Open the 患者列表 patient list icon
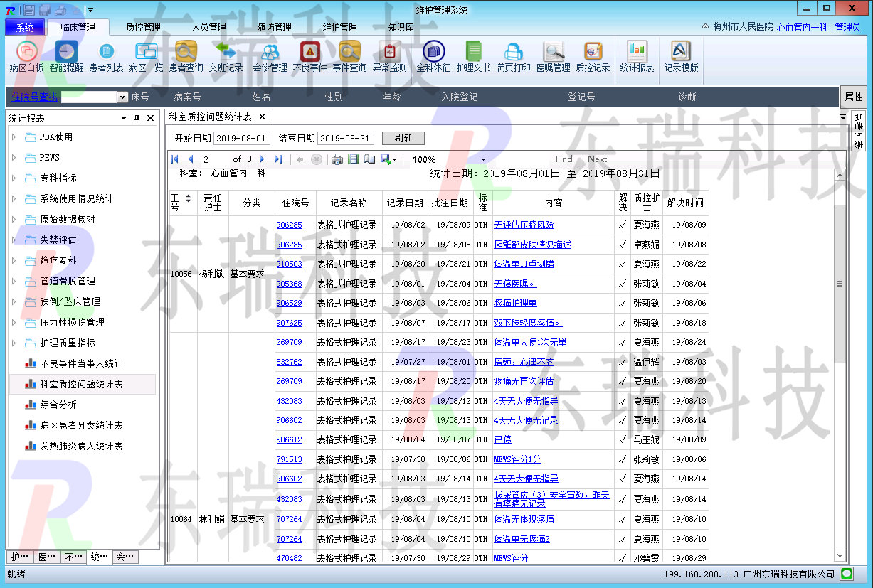873x588 pixels. (x=106, y=57)
